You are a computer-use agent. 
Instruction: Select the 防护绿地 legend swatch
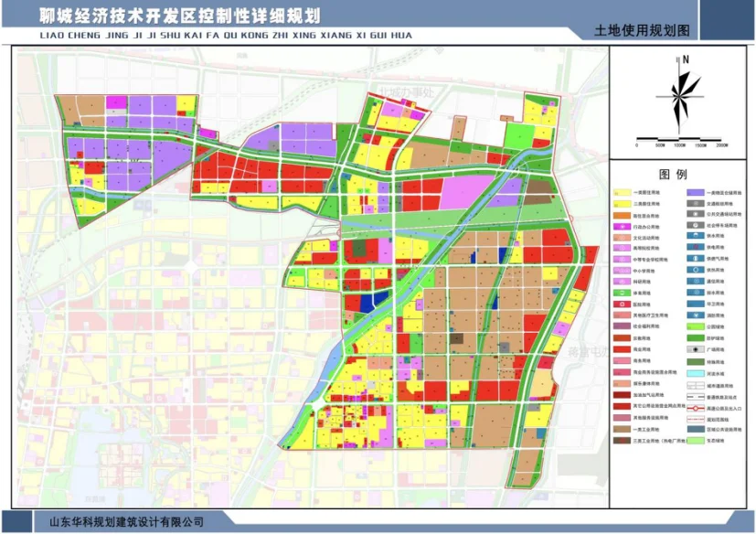click(696, 337)
